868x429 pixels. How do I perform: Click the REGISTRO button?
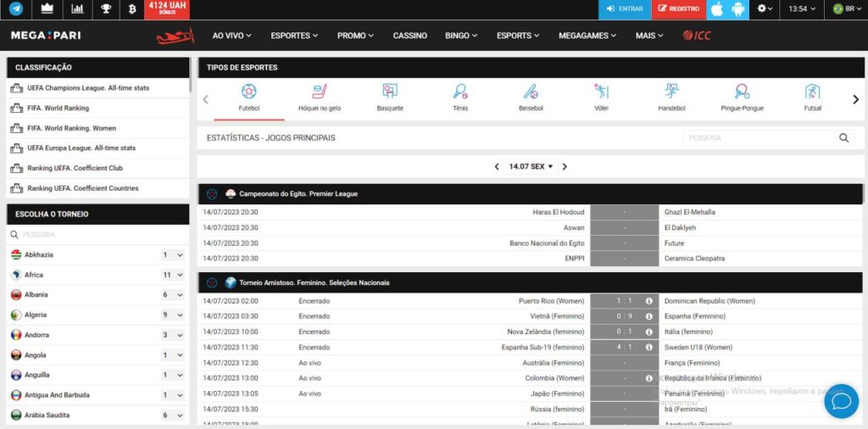click(678, 9)
